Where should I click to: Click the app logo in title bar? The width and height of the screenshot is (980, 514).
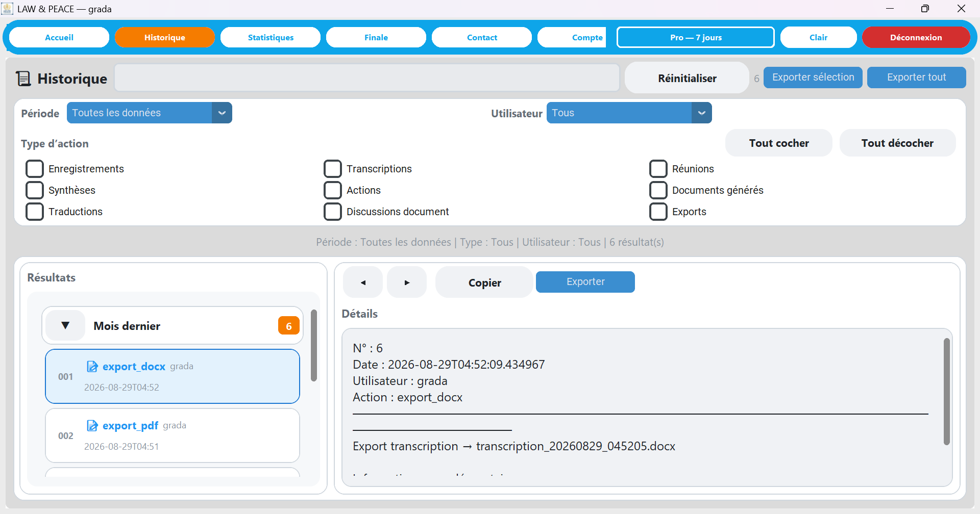[x=7, y=9]
